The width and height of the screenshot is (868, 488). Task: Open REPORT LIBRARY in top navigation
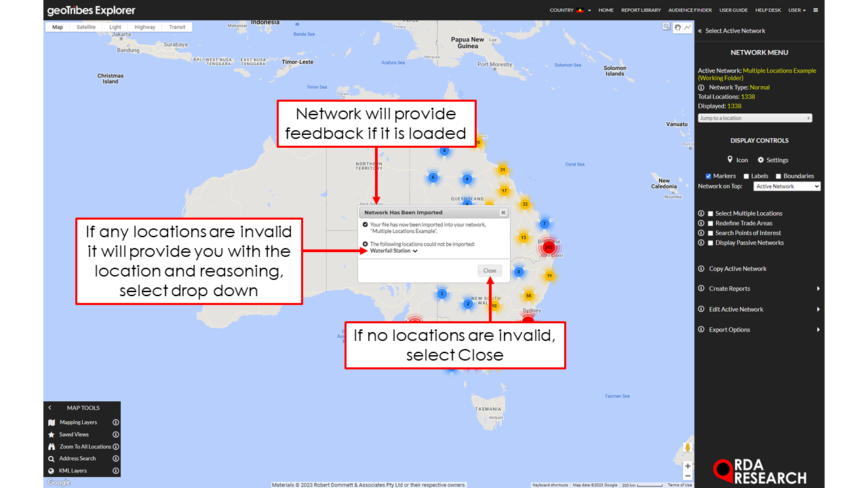point(641,10)
